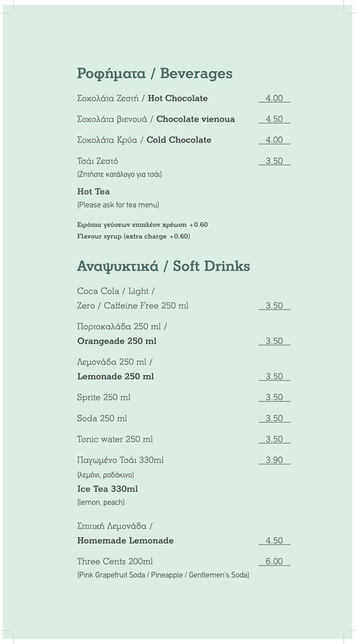Select the Coca Cola / Light line
Viewport: 357px width, 644px height.
click(116, 291)
